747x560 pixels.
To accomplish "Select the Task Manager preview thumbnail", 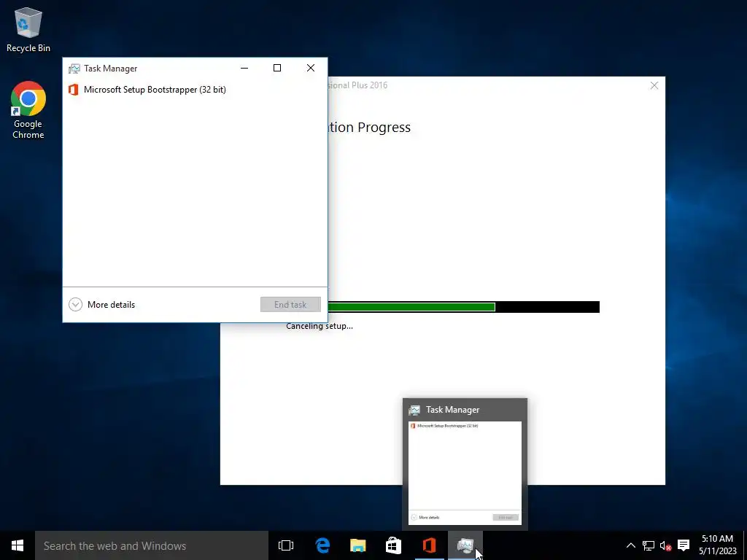I will 465,472.
